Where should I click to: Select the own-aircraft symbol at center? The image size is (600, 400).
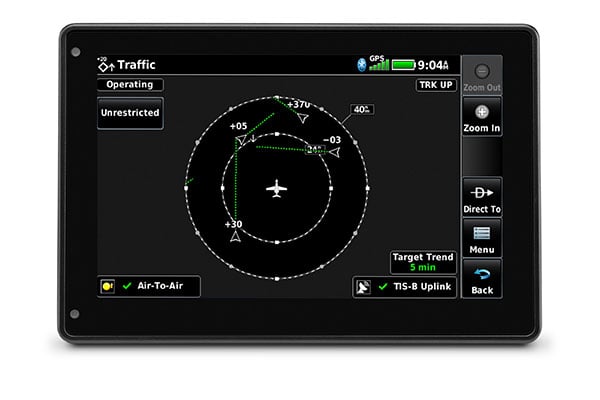(x=277, y=188)
